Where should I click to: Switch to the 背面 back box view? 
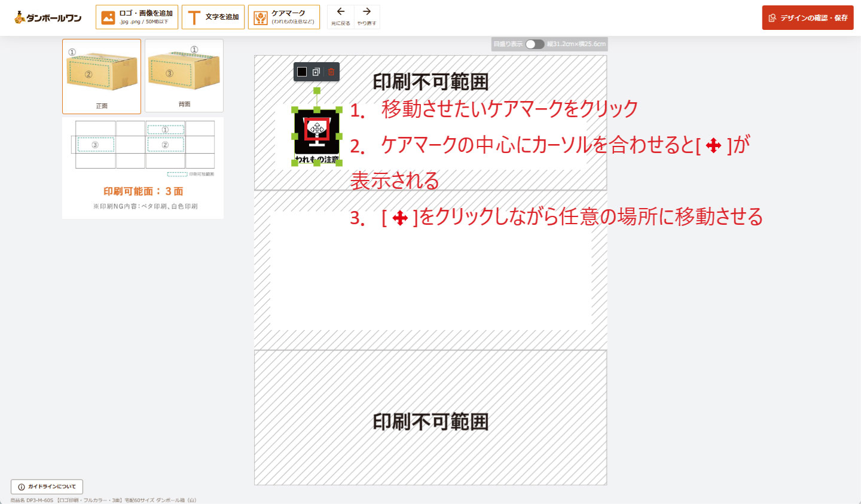(x=184, y=76)
